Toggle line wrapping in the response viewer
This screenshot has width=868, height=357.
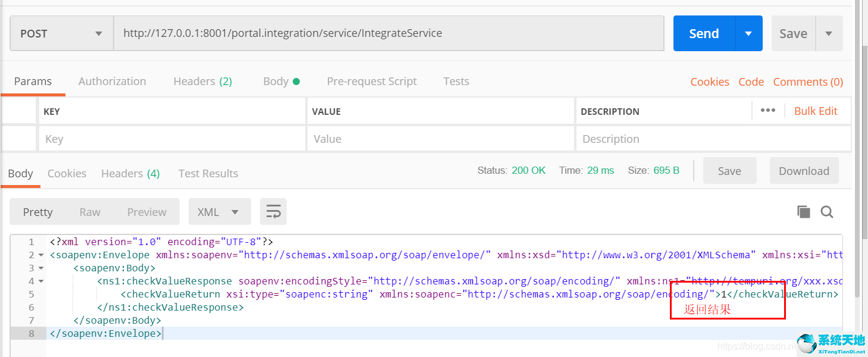coord(273,211)
